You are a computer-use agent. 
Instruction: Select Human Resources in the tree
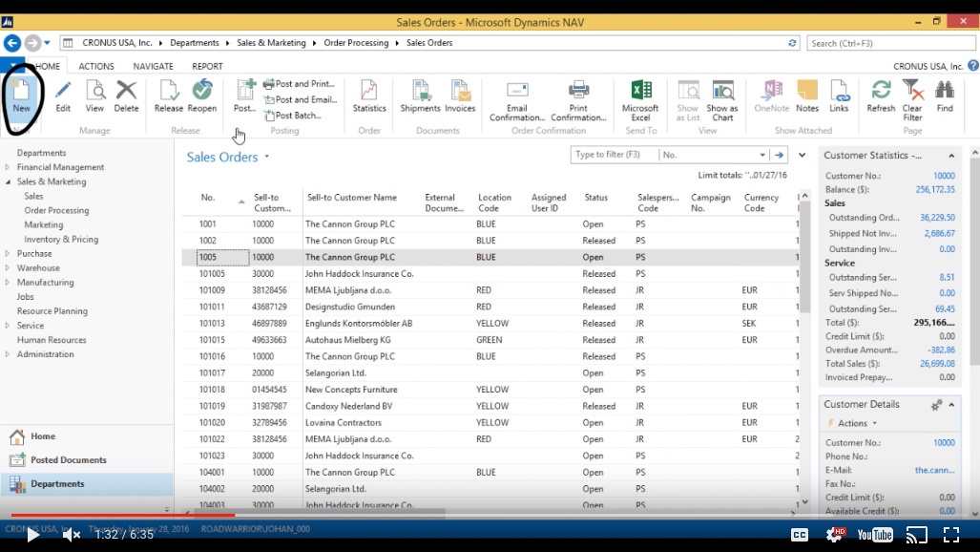pyautogui.click(x=52, y=340)
